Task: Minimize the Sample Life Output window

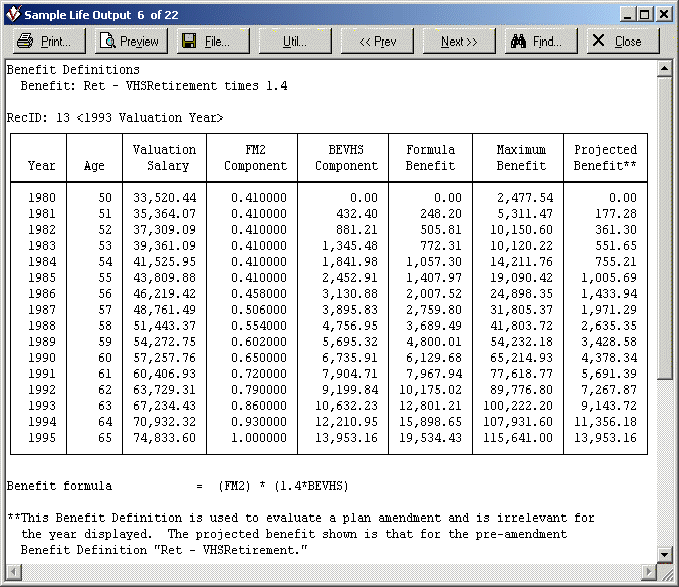Action: (626, 14)
